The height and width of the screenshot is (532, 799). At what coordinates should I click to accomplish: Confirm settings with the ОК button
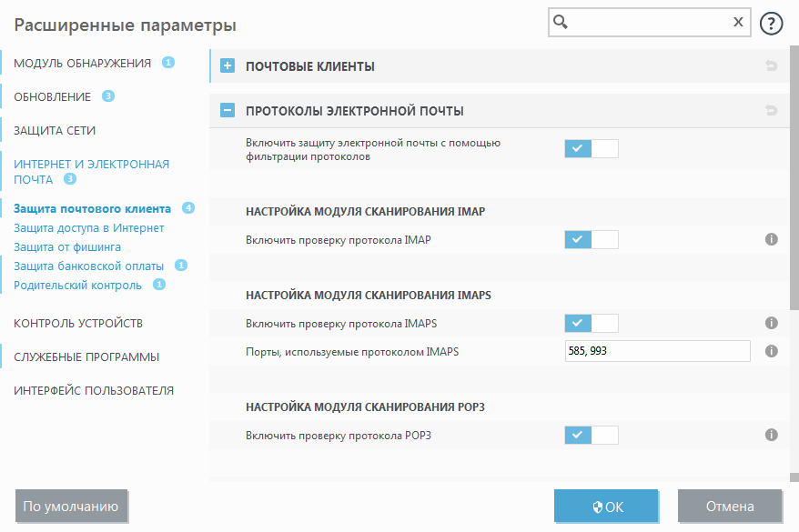click(x=606, y=506)
